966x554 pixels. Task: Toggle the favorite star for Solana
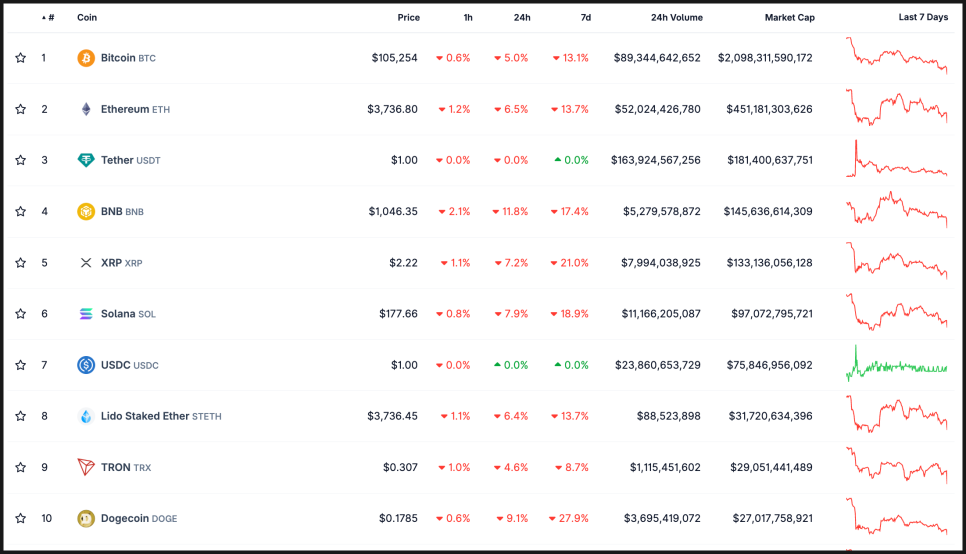[20, 314]
